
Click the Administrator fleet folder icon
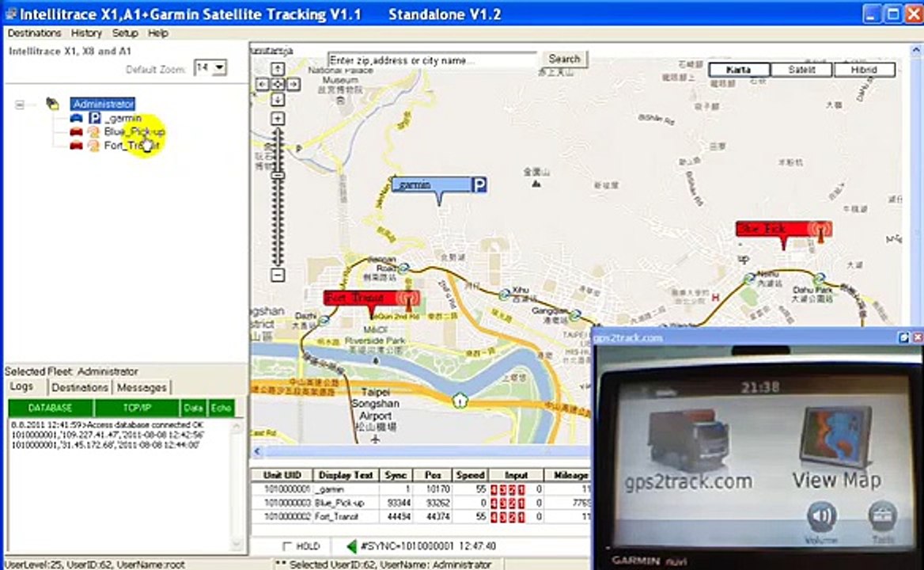click(x=52, y=104)
